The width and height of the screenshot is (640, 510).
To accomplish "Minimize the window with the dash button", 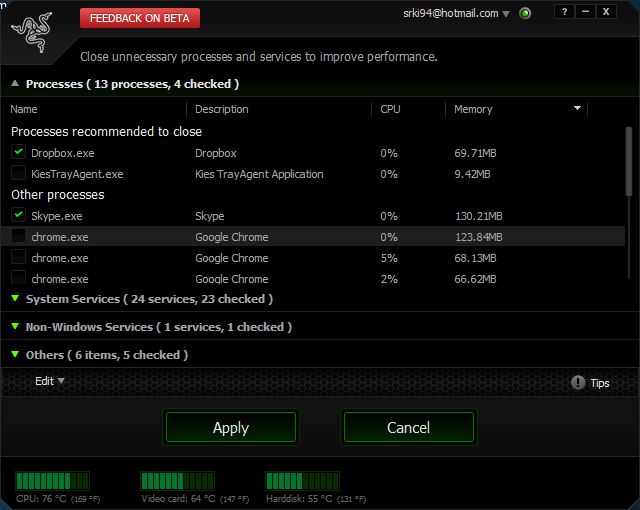I will click(585, 12).
